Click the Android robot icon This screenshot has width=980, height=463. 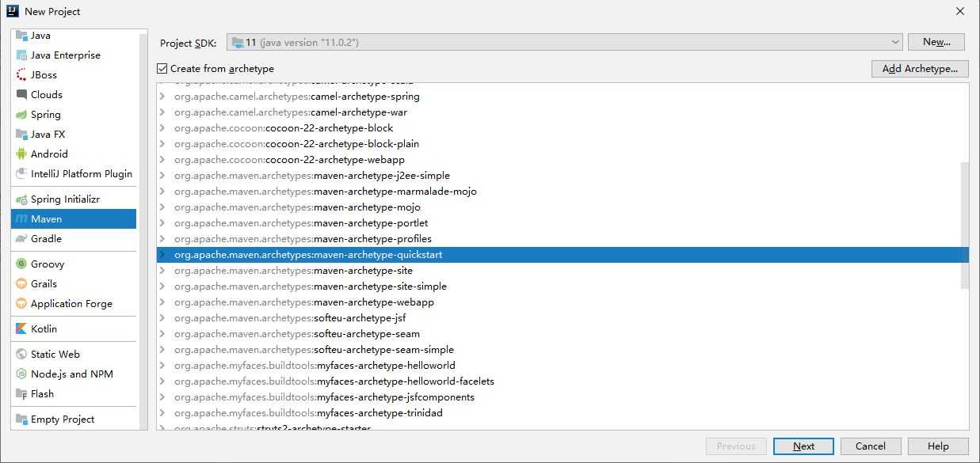click(x=21, y=154)
